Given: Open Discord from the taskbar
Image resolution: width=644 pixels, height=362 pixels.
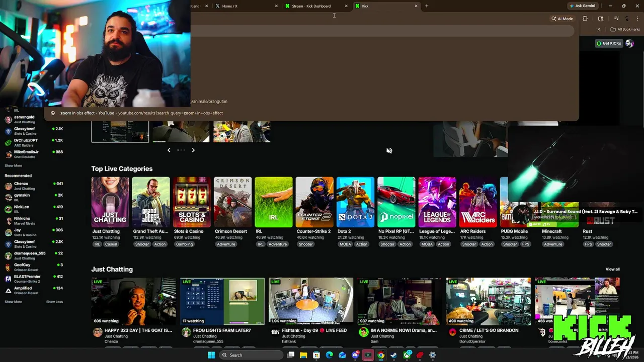Looking at the screenshot, I should point(355,355).
